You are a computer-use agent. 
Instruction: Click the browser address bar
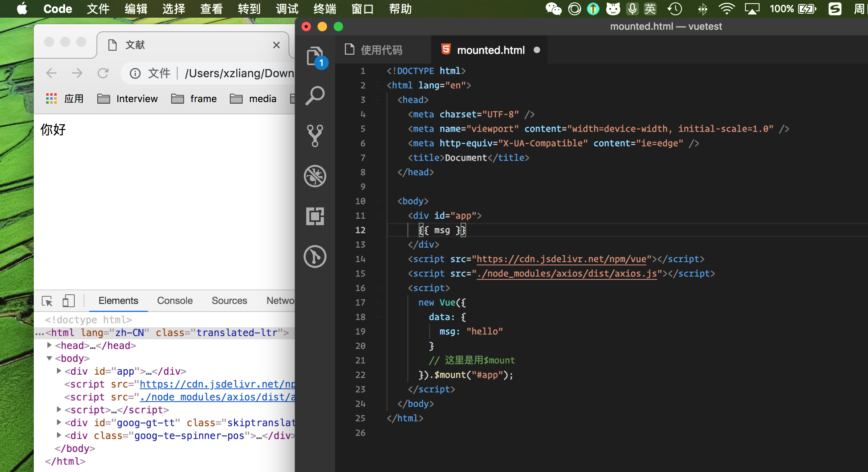pos(237,73)
